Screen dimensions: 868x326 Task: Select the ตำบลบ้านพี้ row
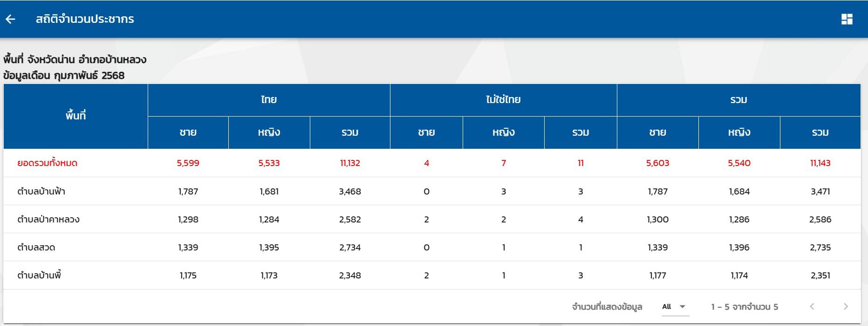39,275
